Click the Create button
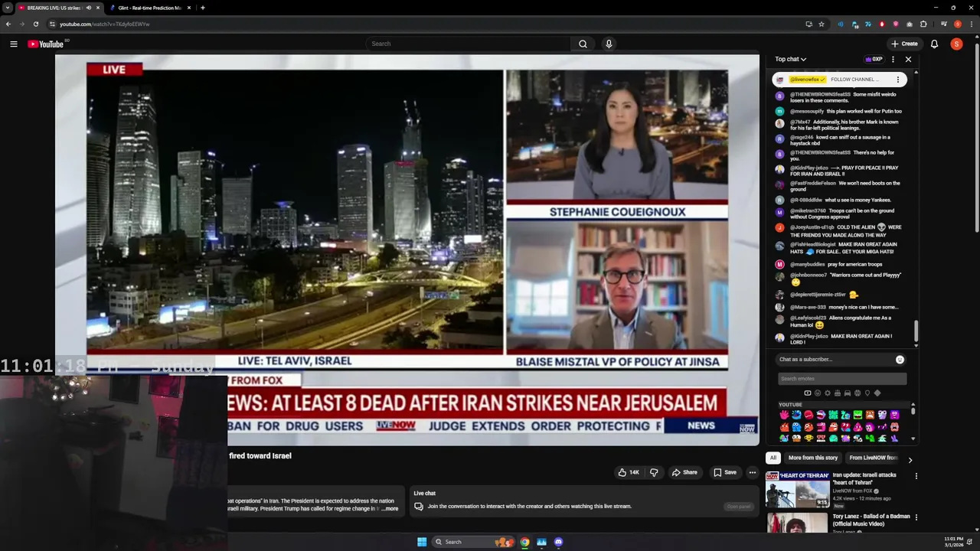This screenshot has height=551, width=980. [x=904, y=44]
